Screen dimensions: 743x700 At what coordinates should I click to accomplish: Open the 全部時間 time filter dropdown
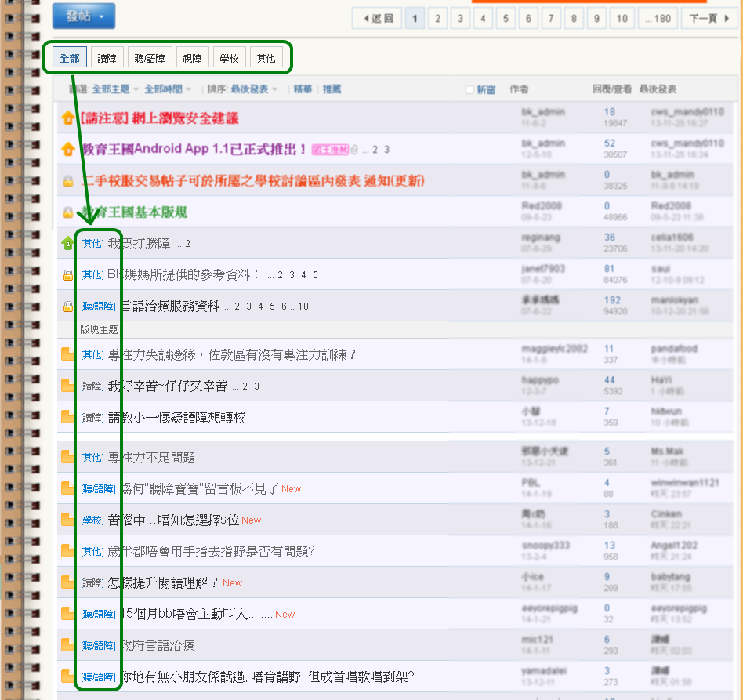[167, 89]
